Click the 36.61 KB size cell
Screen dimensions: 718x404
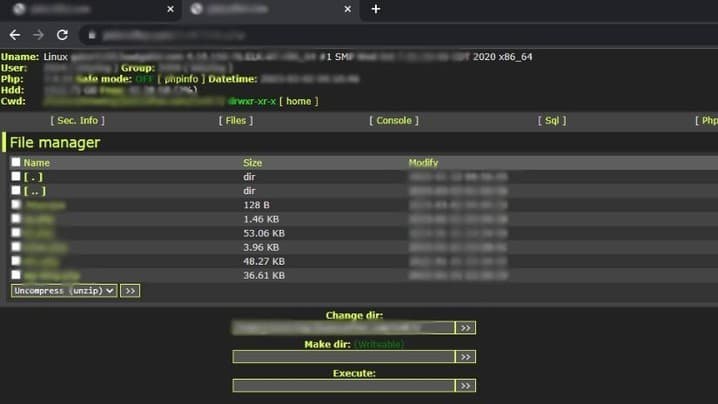(264, 276)
